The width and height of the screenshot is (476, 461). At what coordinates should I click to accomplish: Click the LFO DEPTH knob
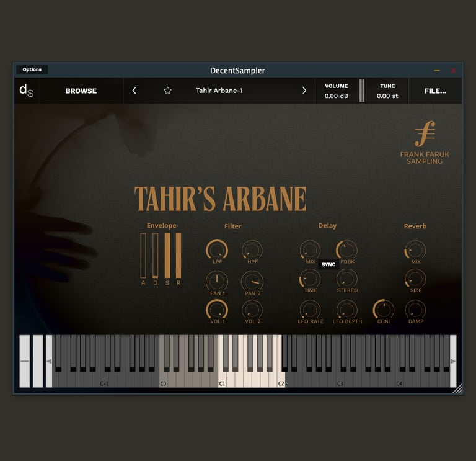tap(346, 310)
